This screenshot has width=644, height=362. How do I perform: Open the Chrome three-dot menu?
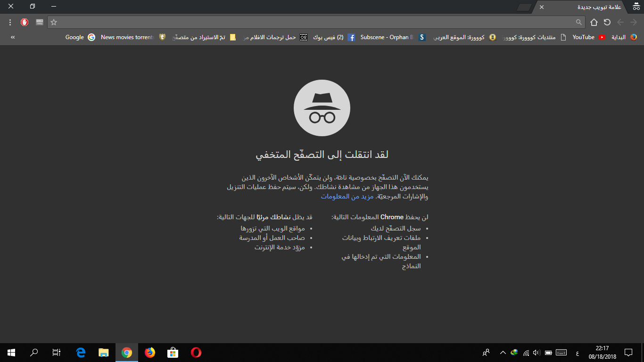pos(10,22)
